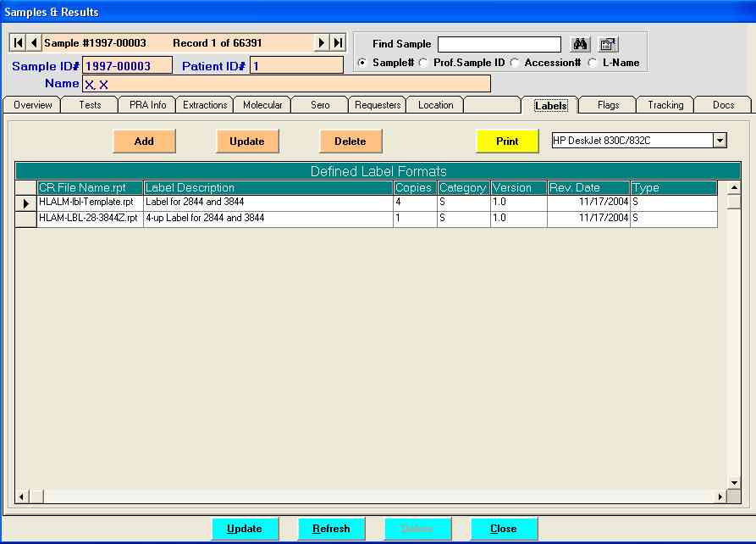Image resolution: width=756 pixels, height=544 pixels.
Task: Click the yellow Print button
Action: tap(507, 142)
